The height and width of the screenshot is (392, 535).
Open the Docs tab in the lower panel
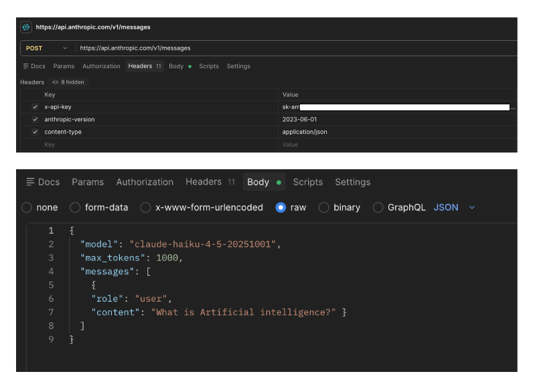click(x=43, y=182)
